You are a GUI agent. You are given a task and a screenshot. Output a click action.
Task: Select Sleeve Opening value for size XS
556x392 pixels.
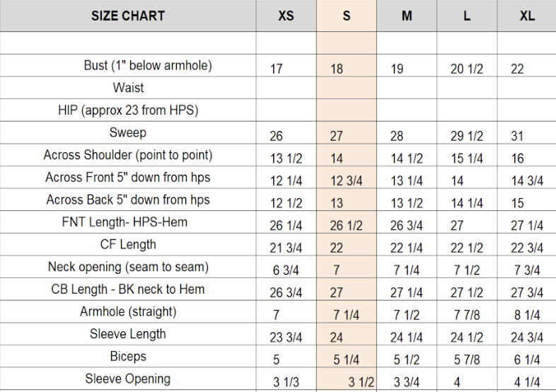pyautogui.click(x=286, y=383)
